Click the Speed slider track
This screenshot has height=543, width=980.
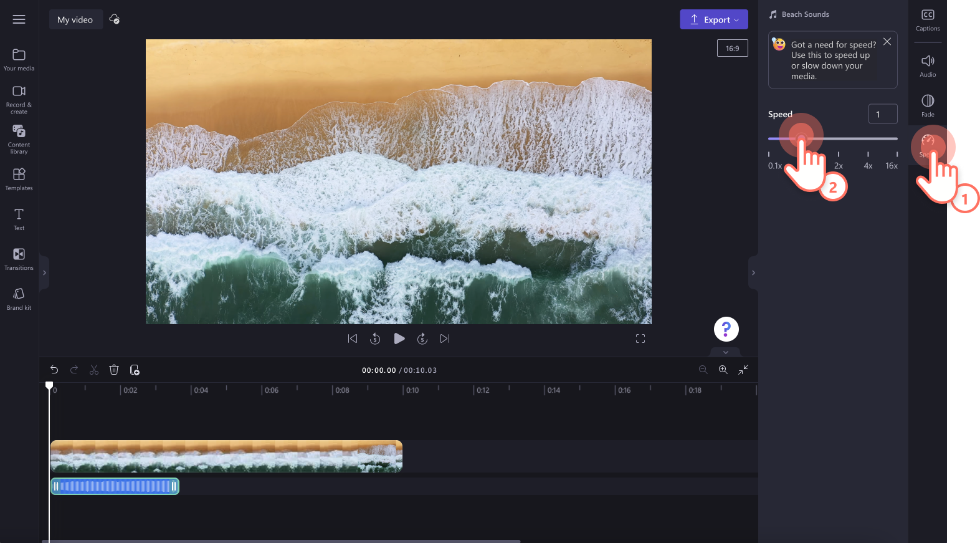833,138
